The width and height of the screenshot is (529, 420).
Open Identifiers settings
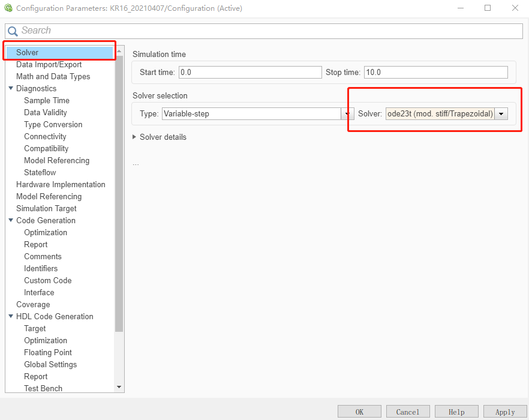[x=41, y=268]
